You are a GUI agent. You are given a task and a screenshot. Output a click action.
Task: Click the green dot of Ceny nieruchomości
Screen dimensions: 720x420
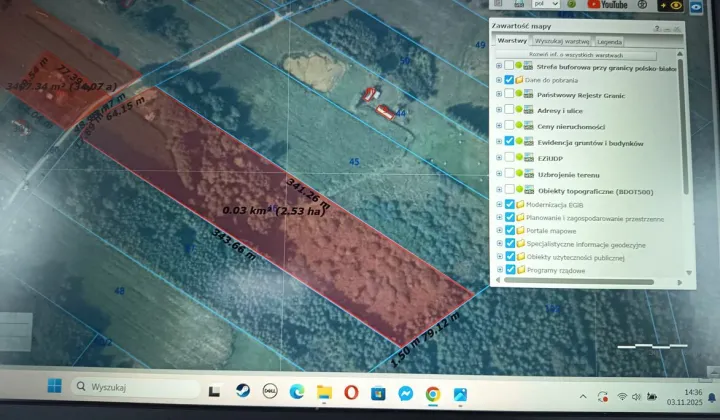click(519, 125)
